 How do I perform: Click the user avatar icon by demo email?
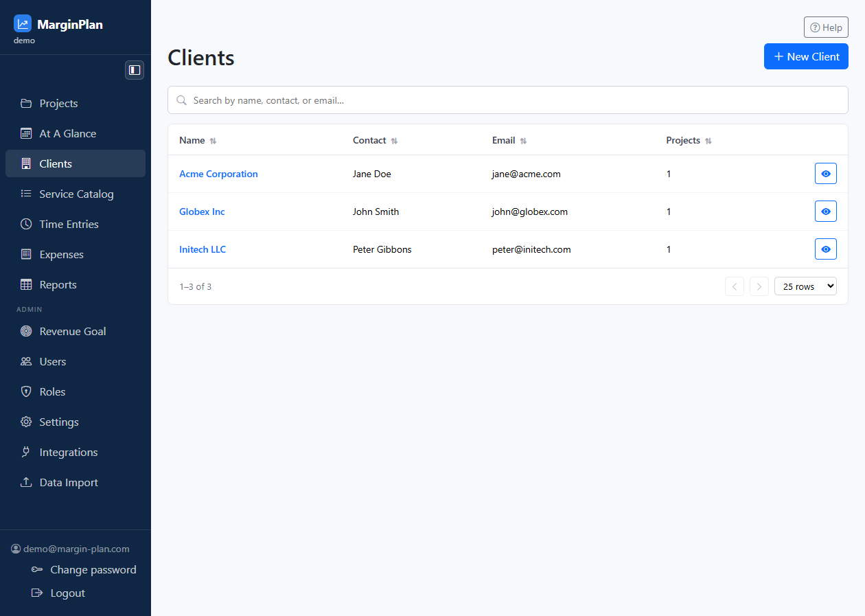16,549
